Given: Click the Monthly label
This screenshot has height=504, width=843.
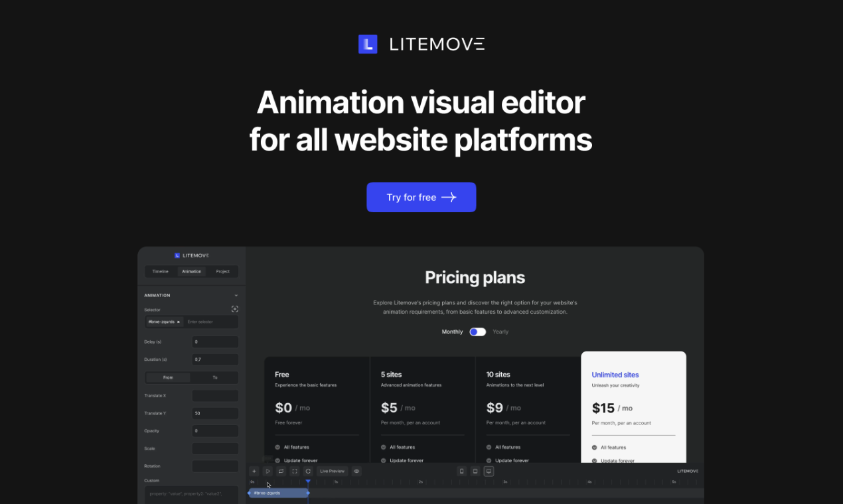Looking at the screenshot, I should pyautogui.click(x=453, y=332).
